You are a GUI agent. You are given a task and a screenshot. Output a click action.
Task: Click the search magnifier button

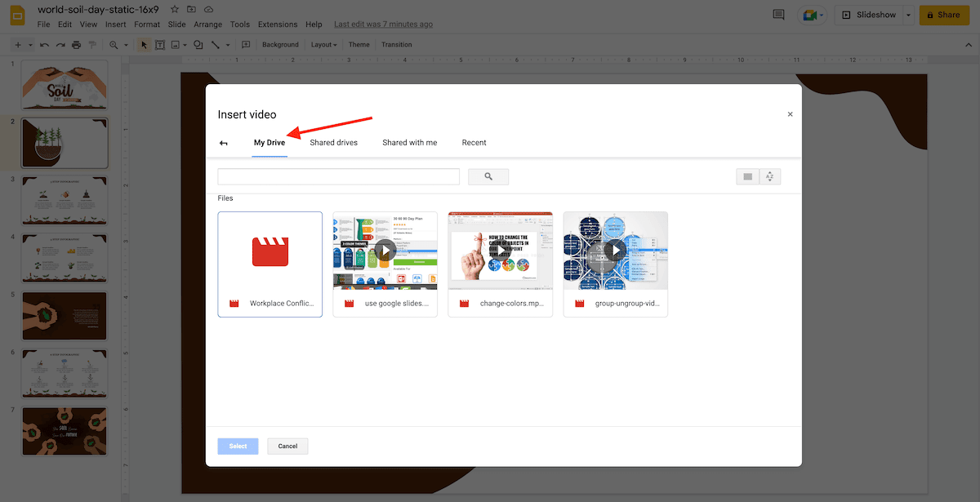click(488, 176)
